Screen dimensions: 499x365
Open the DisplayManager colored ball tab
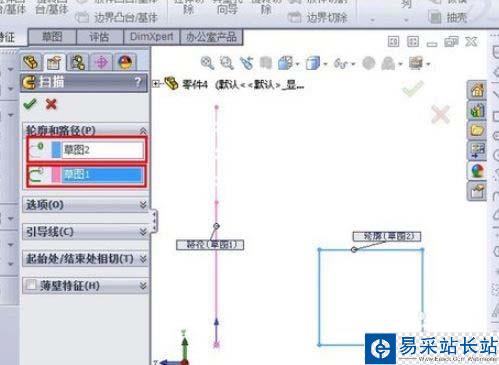[125, 62]
